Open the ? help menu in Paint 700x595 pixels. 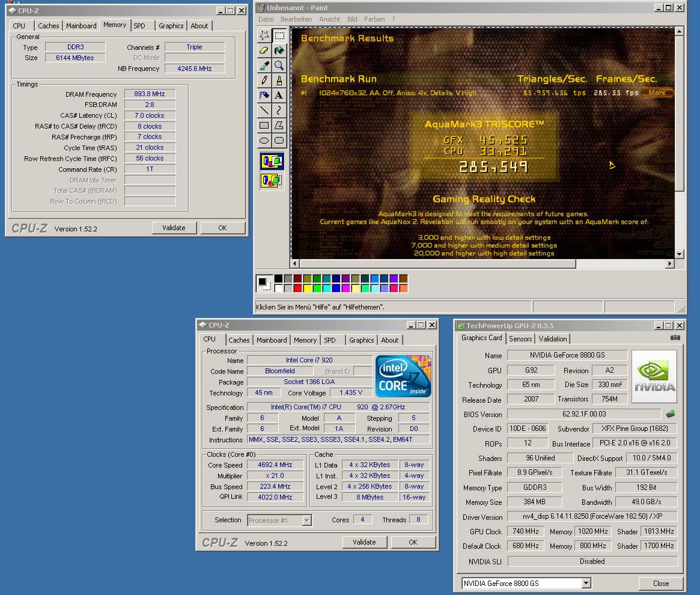pyautogui.click(x=394, y=19)
